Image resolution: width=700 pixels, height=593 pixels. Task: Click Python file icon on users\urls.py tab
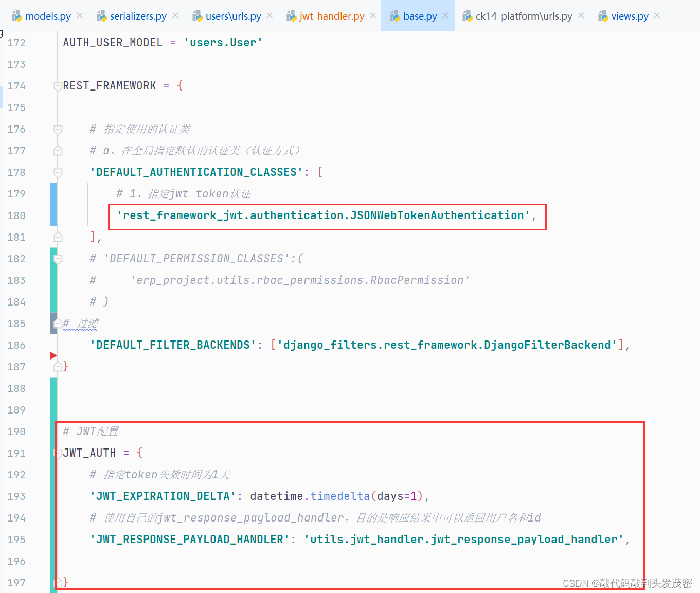pyautogui.click(x=198, y=16)
